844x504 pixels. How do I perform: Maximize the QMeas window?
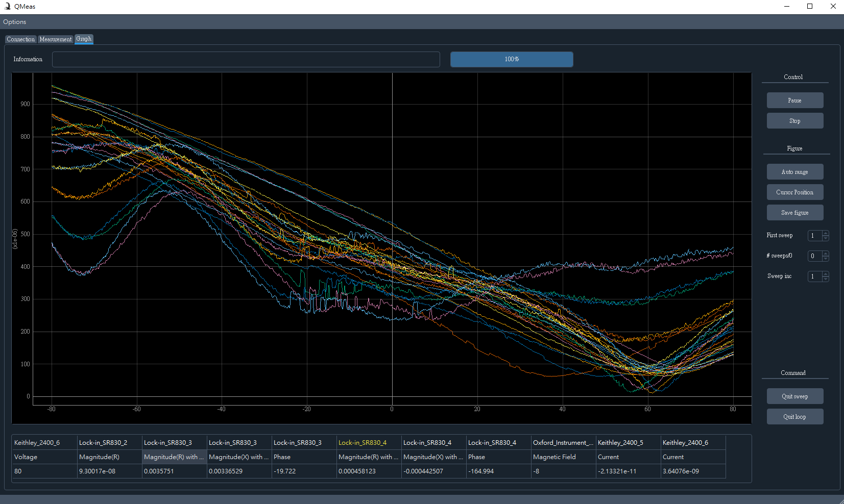pos(810,7)
